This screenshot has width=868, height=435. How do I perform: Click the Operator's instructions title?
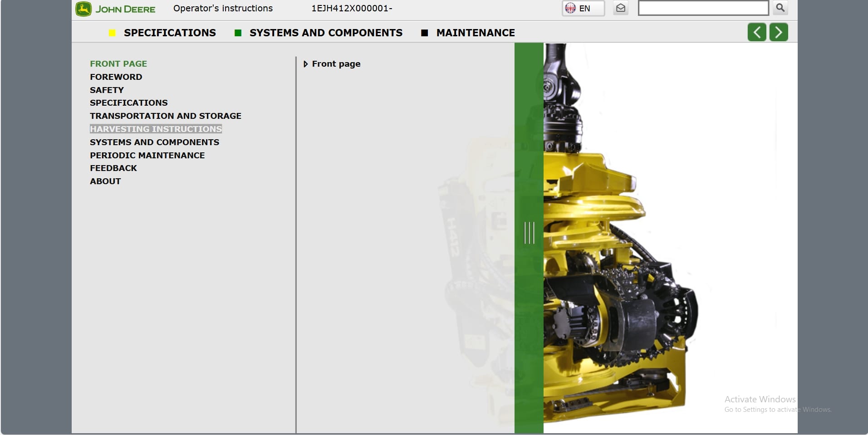pyautogui.click(x=223, y=8)
